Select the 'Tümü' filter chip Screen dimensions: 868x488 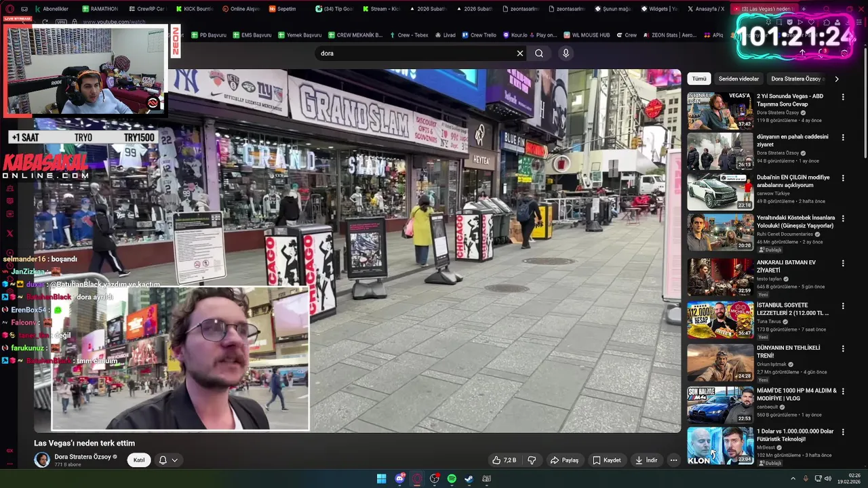699,79
